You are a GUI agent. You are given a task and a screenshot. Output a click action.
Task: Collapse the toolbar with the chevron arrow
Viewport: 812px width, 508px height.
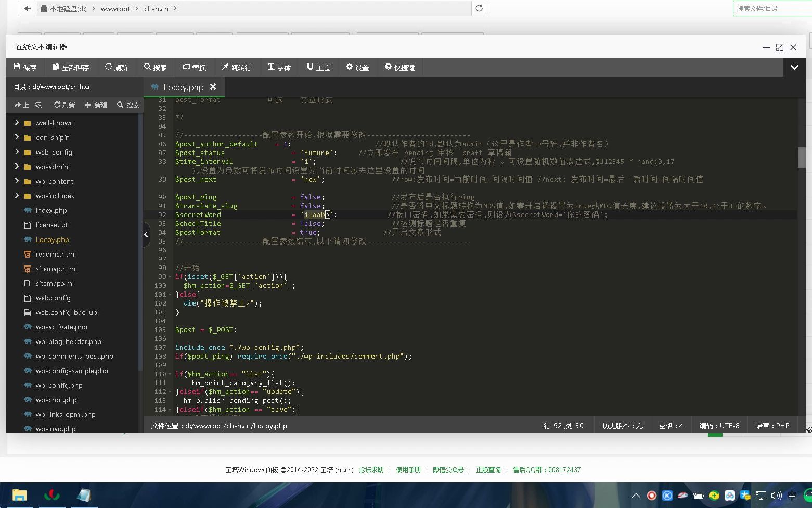(794, 67)
